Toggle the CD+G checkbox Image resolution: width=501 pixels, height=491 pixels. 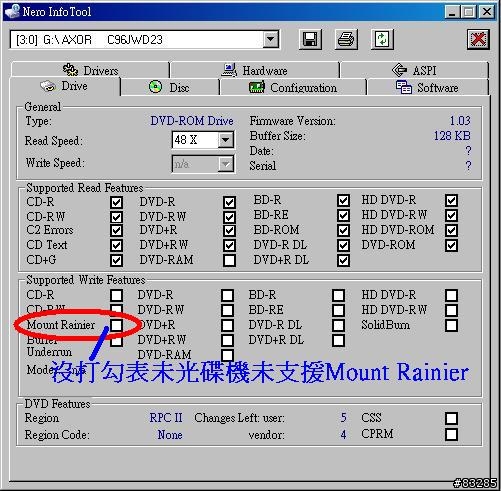point(116,260)
